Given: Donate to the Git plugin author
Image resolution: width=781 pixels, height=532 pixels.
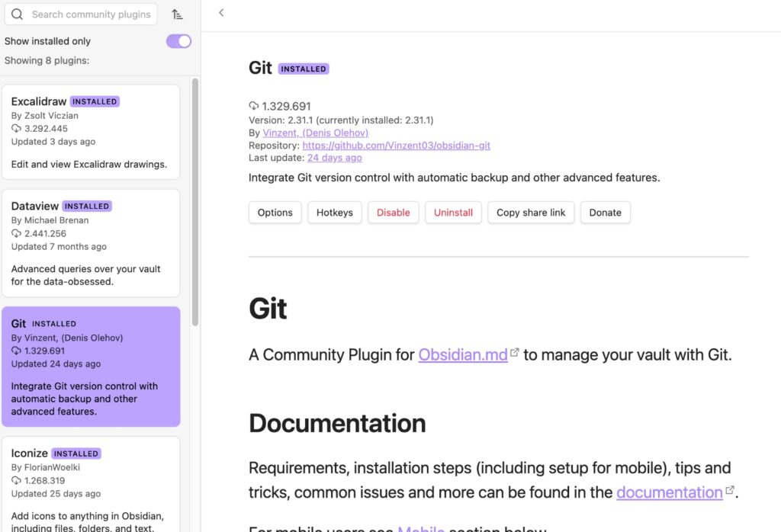Looking at the screenshot, I should pyautogui.click(x=605, y=213).
